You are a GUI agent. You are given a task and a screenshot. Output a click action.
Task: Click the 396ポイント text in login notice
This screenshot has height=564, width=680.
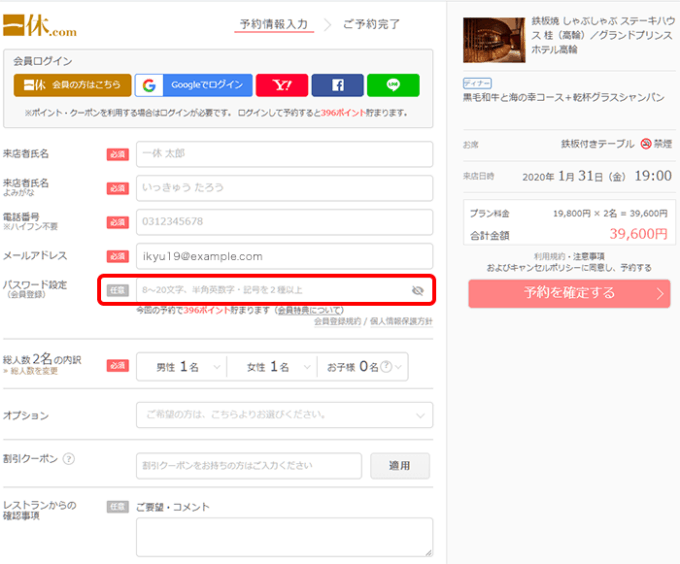pos(343,113)
